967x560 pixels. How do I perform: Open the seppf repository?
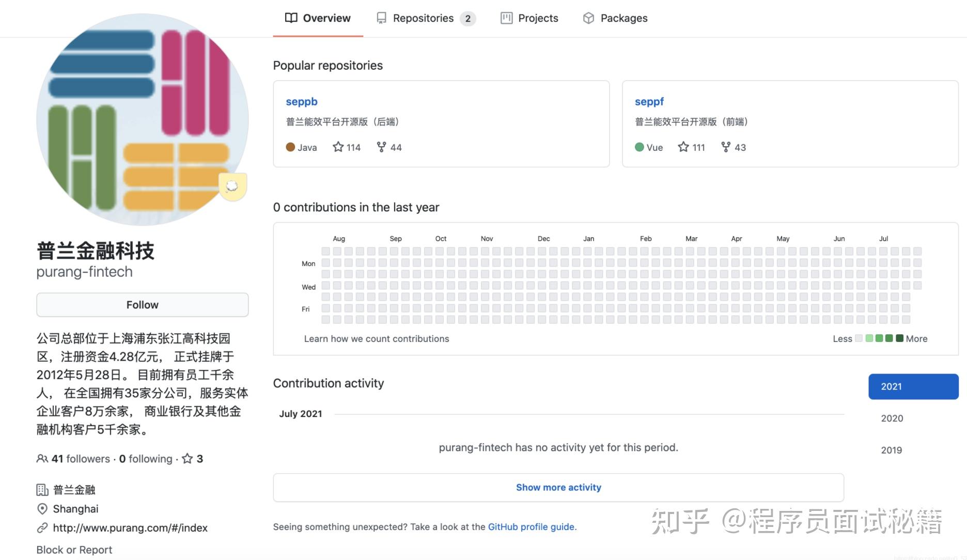pyautogui.click(x=649, y=101)
